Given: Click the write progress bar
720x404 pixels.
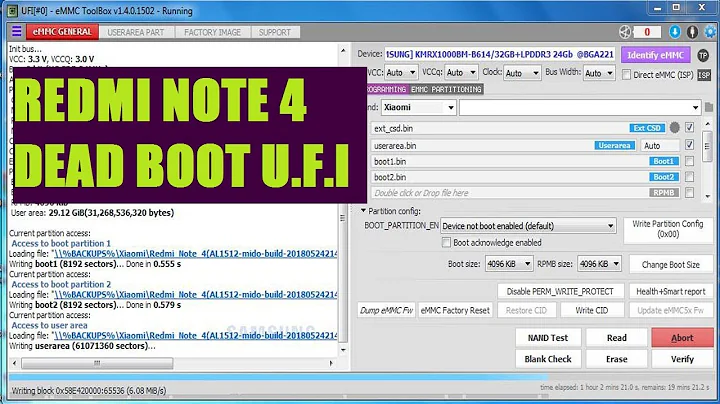Looking at the screenshot, I should pyautogui.click(x=360, y=377).
